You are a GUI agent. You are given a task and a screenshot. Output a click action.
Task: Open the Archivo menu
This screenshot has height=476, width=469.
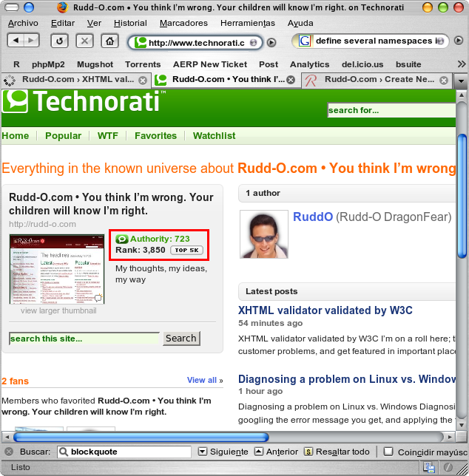pyautogui.click(x=23, y=23)
